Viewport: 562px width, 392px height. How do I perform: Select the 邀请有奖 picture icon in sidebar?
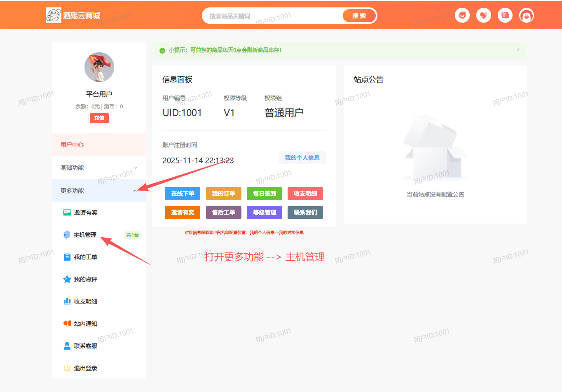tap(67, 212)
